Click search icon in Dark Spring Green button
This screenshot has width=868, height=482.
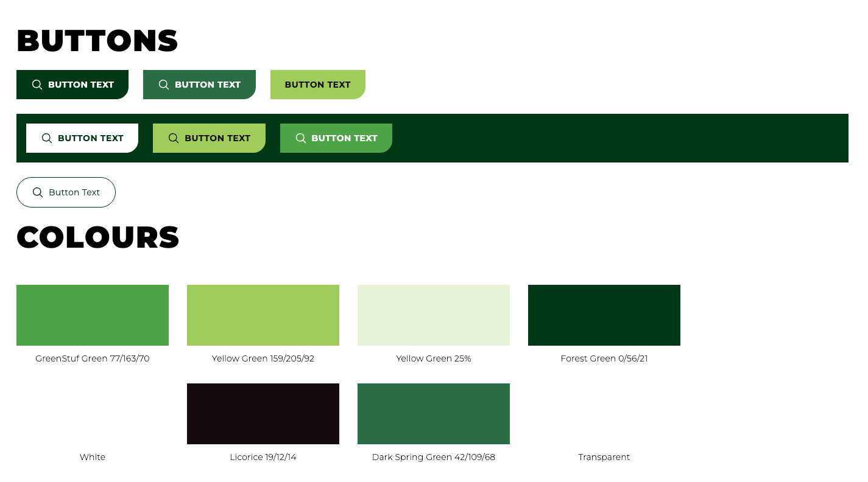tap(164, 85)
